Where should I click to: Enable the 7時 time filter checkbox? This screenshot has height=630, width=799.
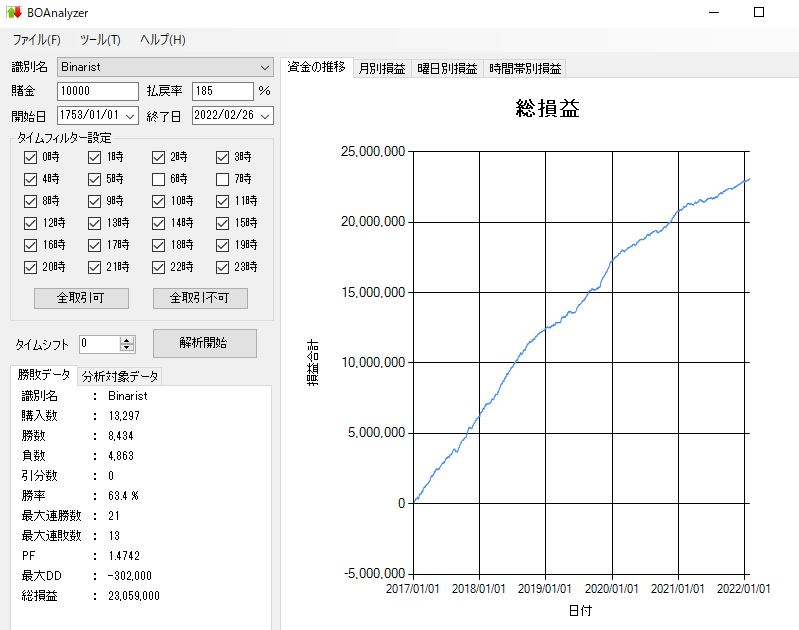(x=222, y=179)
